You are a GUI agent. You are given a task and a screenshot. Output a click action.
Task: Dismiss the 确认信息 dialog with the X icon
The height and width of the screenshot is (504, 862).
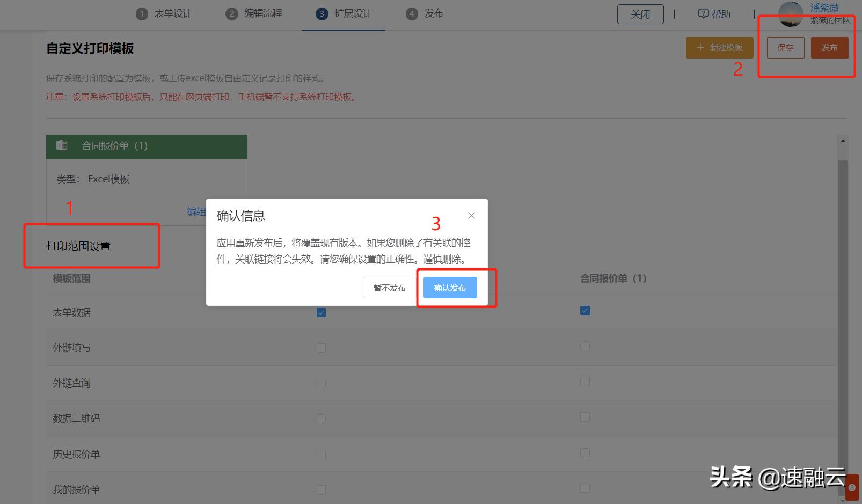click(x=471, y=215)
